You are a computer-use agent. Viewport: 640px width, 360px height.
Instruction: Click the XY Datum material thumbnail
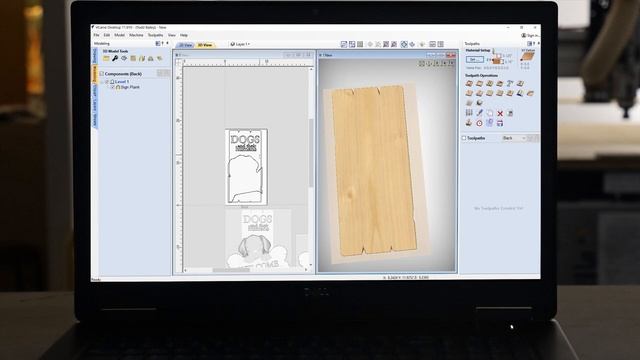tap(527, 56)
